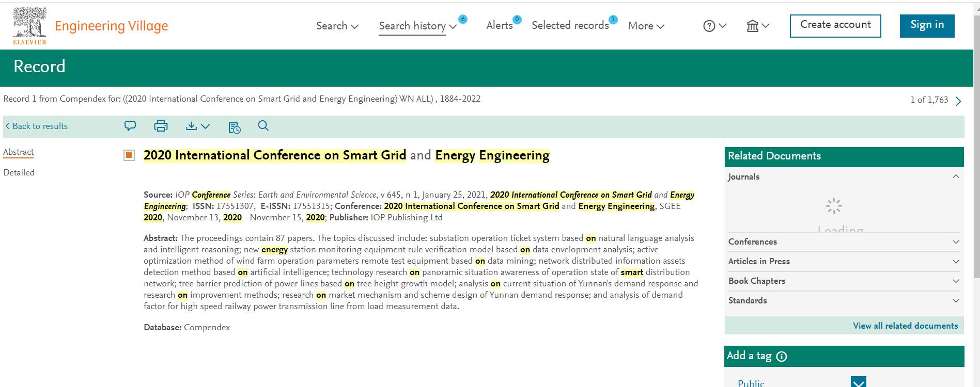Switch to the Detailed view
This screenshot has height=387, width=980.
(x=19, y=172)
